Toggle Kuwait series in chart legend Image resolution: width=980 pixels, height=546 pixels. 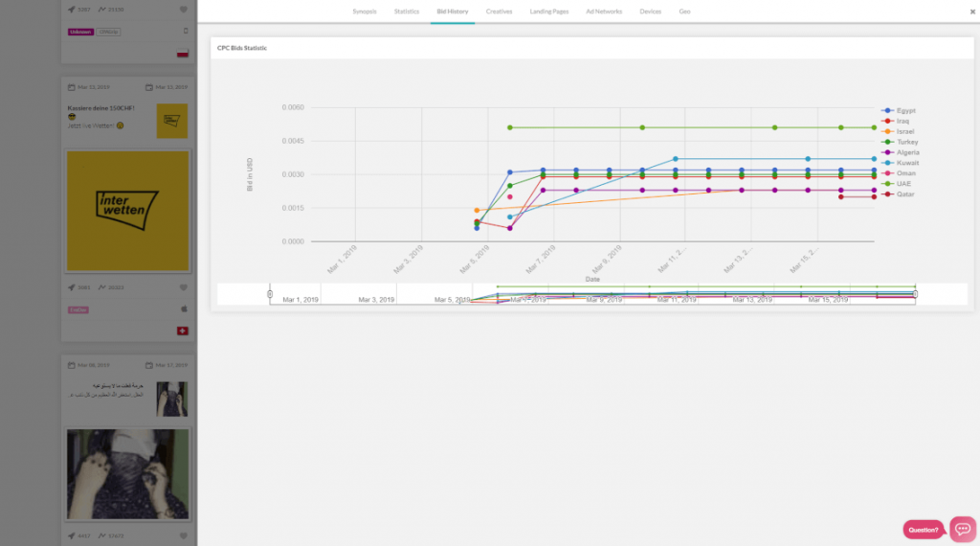pyautogui.click(x=900, y=163)
